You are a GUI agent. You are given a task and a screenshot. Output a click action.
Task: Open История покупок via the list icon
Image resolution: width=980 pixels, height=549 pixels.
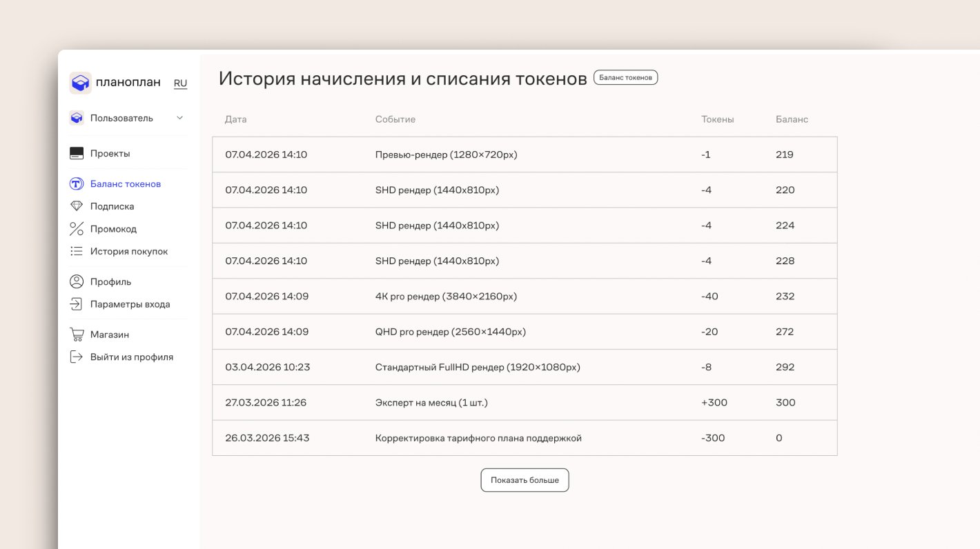tap(76, 251)
